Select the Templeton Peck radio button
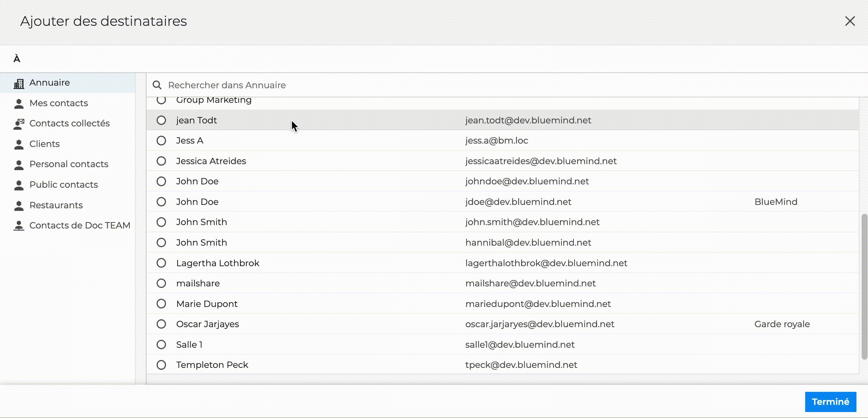The image size is (868, 418). (161, 365)
